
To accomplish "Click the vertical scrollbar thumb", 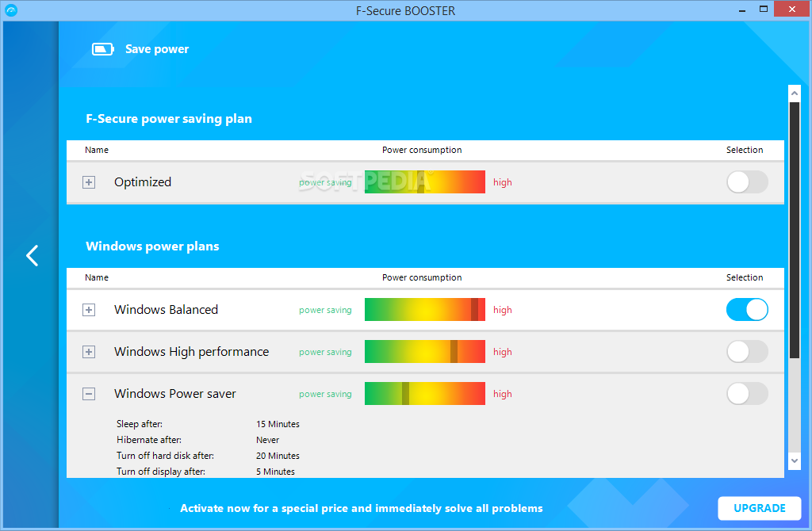I will point(795,230).
